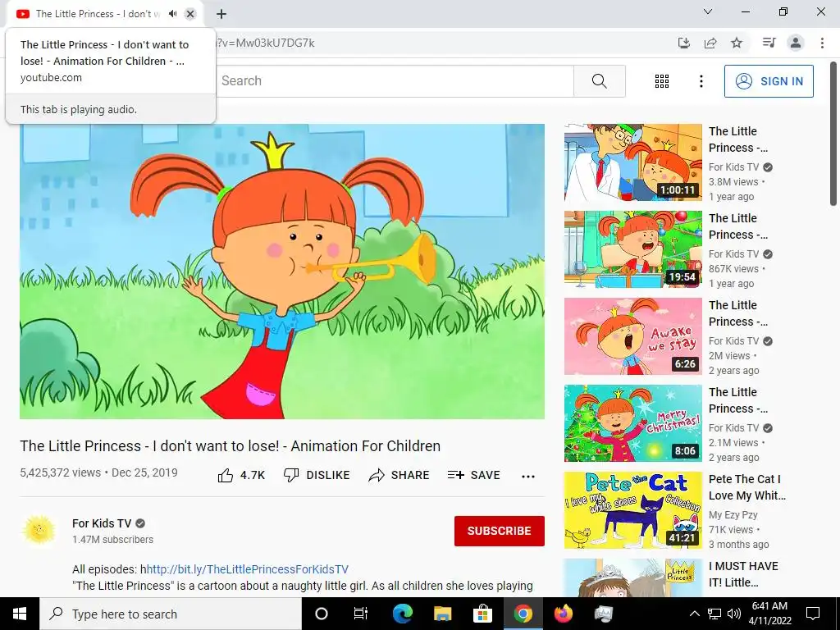Click the main video player
The image size is (840, 630).
point(282,272)
